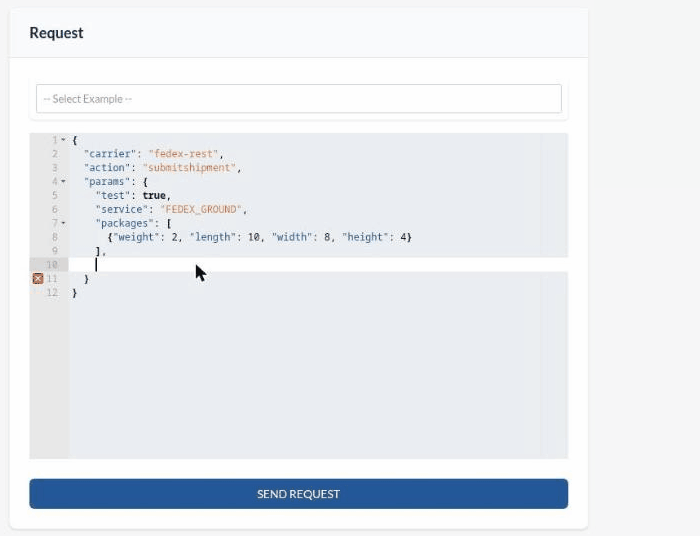
Task: Click line number 12 in the gutter
Action: click(x=52, y=293)
